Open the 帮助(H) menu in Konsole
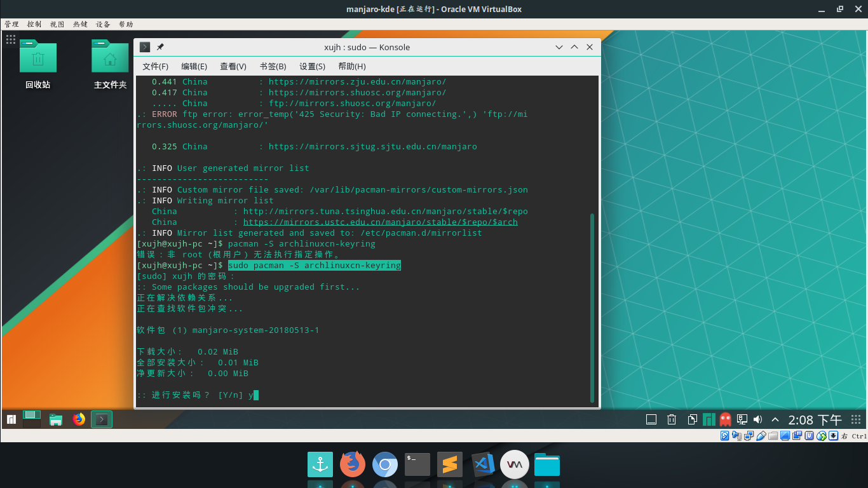This screenshot has width=868, height=488. pyautogui.click(x=351, y=66)
